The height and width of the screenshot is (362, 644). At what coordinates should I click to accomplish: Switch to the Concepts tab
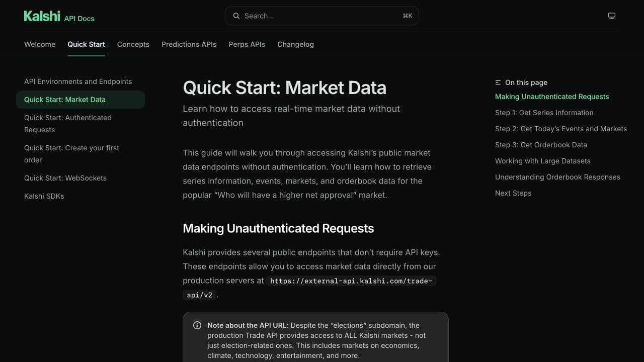(x=133, y=44)
